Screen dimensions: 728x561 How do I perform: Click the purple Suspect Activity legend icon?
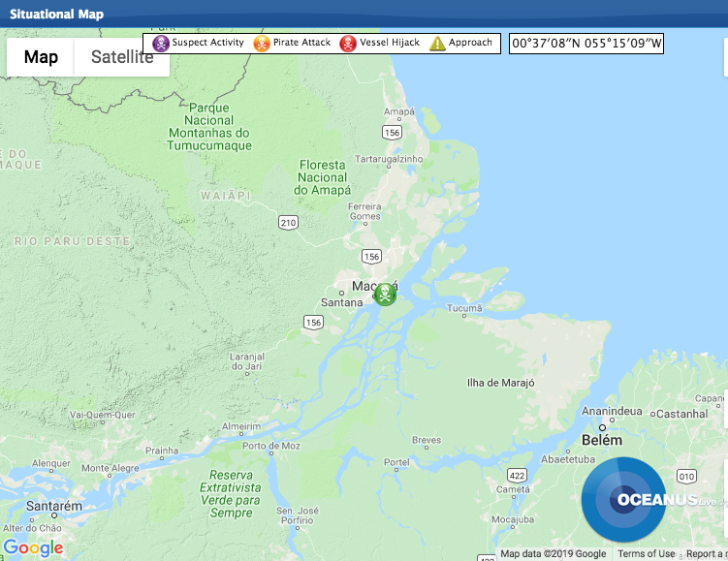[x=161, y=44]
